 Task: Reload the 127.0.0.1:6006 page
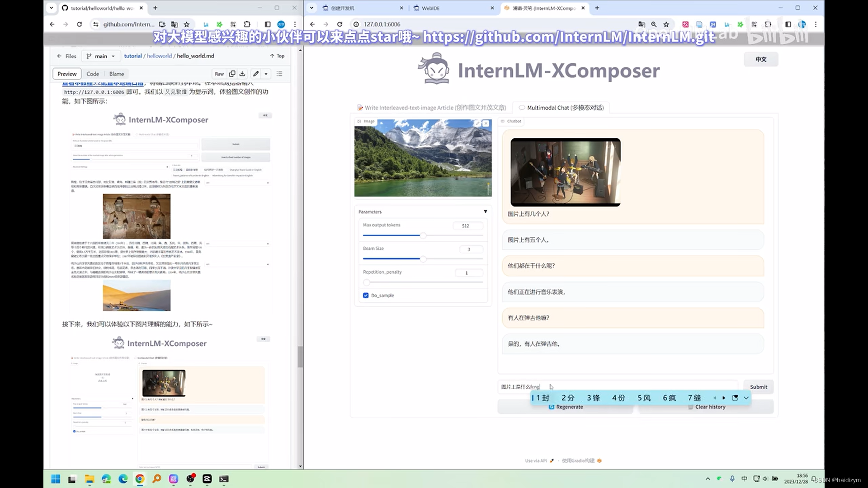click(340, 24)
